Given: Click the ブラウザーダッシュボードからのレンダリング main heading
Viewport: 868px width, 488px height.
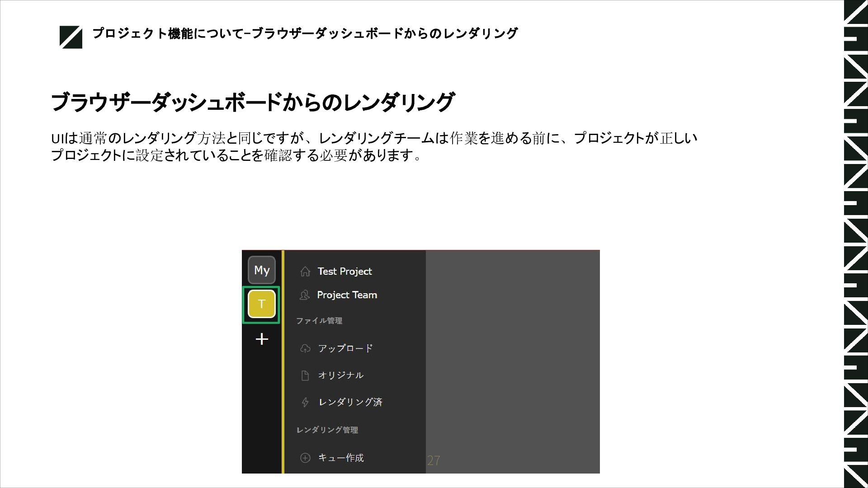Looking at the screenshot, I should pos(252,102).
